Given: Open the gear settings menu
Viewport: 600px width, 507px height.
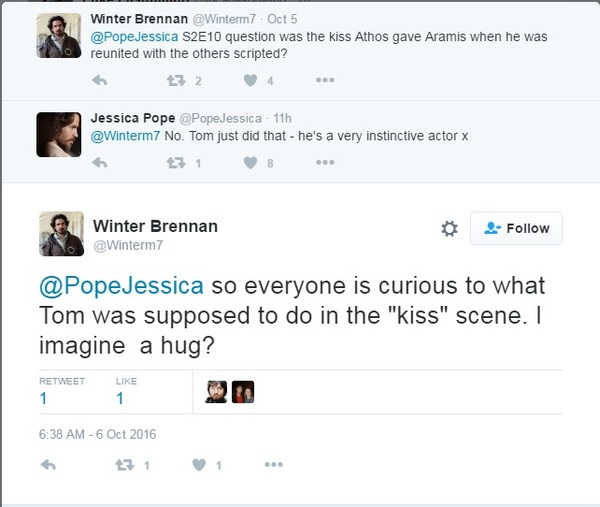Looking at the screenshot, I should tap(449, 229).
